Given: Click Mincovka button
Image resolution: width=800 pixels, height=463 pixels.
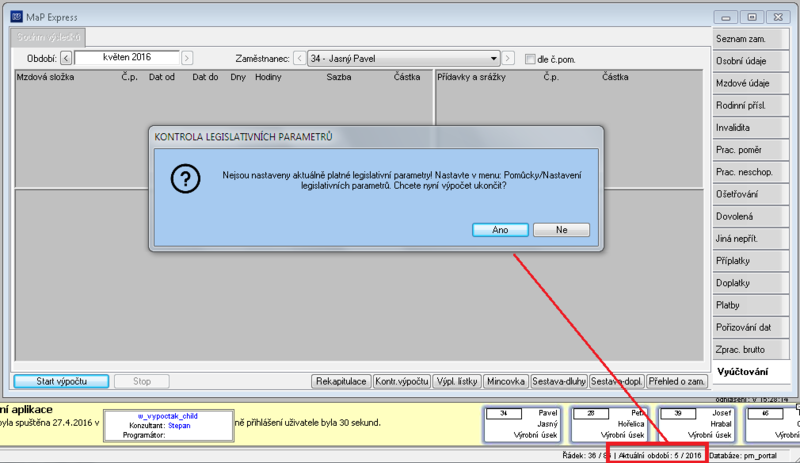Looking at the screenshot, I should point(506,381).
